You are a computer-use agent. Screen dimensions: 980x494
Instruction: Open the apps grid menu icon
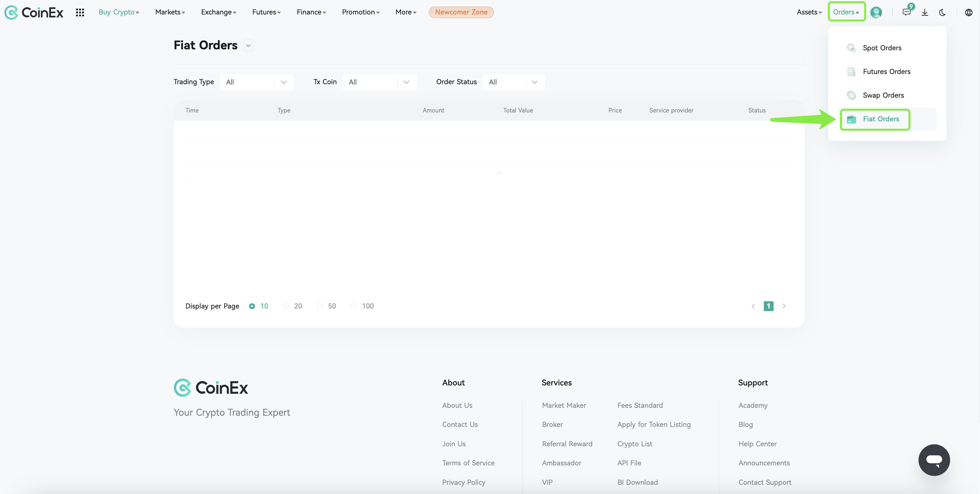80,12
